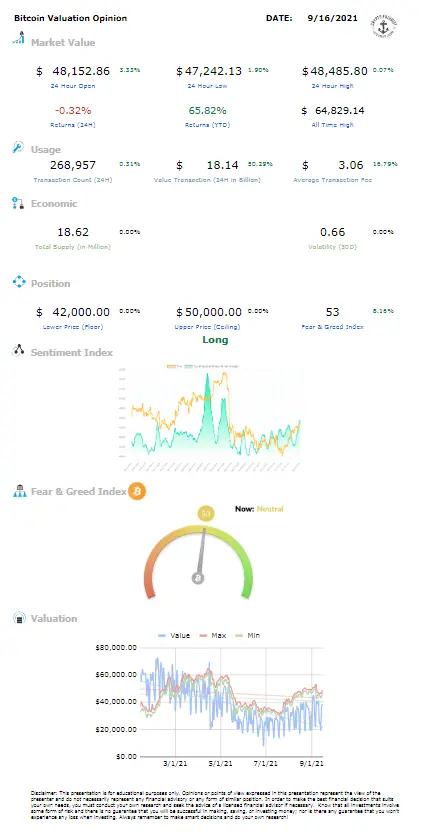Image resolution: width=429 pixels, height=831 pixels.
Task: Click the gray Bitcoin hub of the gauge
Action: point(198,578)
